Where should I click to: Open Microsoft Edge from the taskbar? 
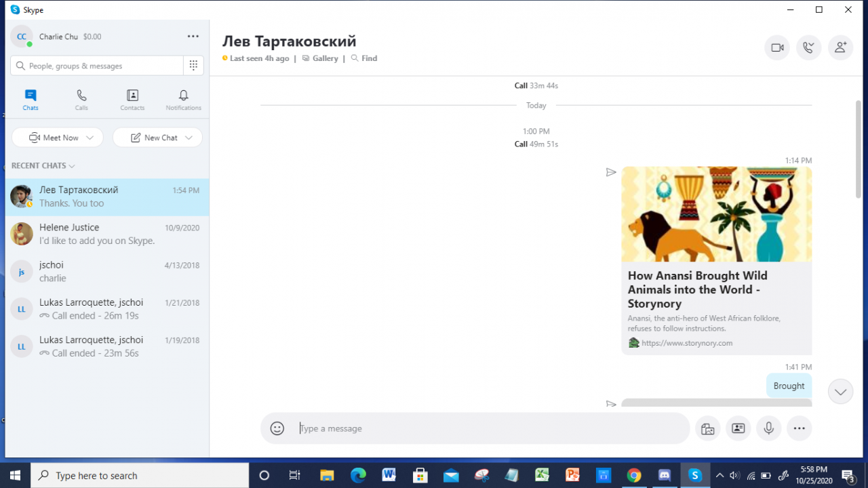[x=358, y=475]
